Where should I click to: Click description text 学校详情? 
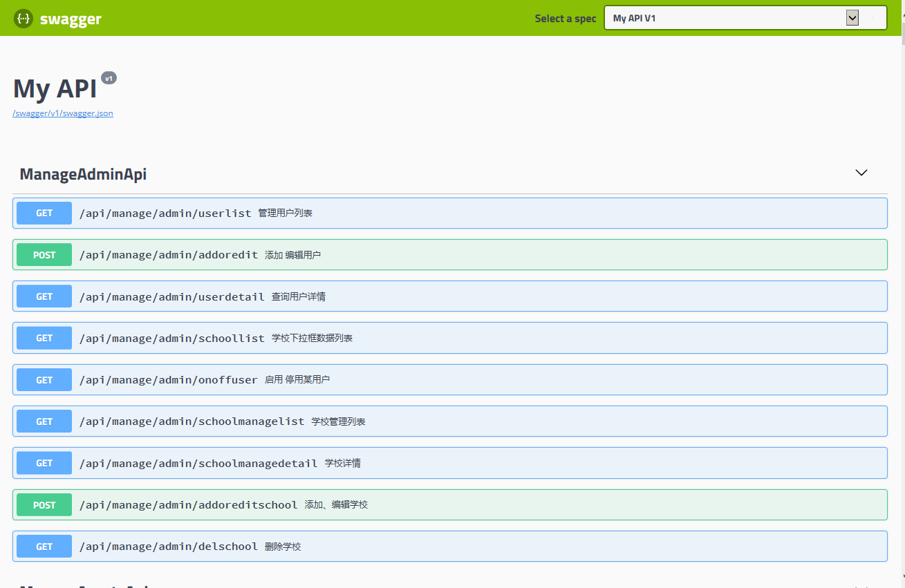point(343,463)
